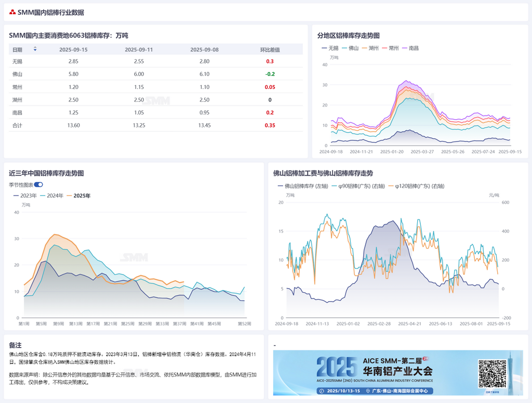Click the 第21周 axis label
Image resolution: width=532 pixels, height=403 pixels.
(110, 324)
